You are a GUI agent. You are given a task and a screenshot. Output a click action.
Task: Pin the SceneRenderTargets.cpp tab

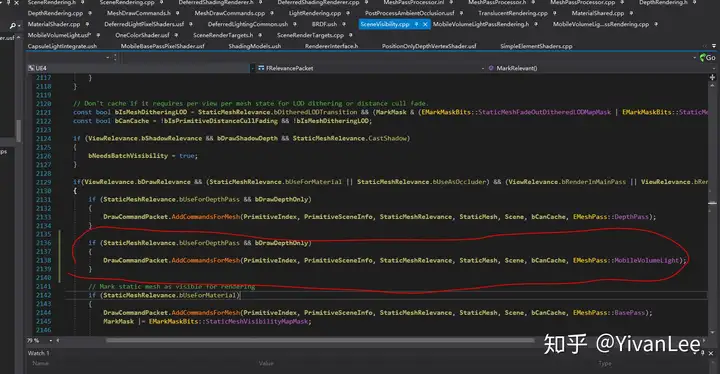(350, 35)
